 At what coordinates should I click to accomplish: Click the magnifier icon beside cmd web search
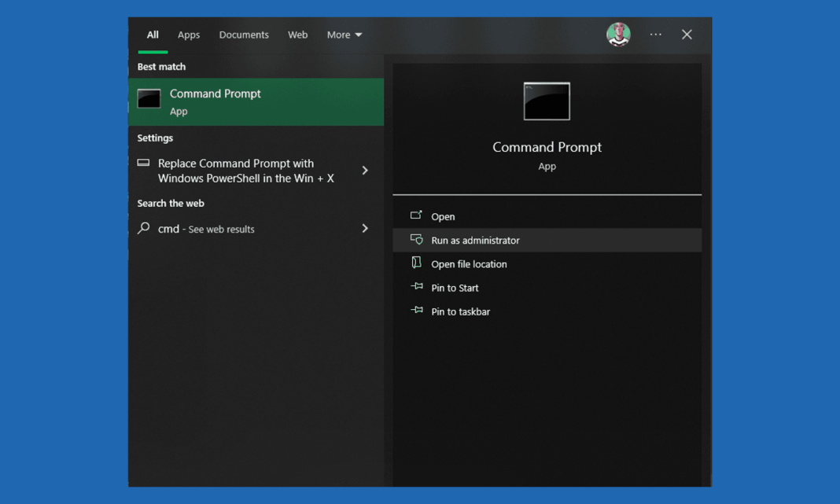(x=143, y=229)
